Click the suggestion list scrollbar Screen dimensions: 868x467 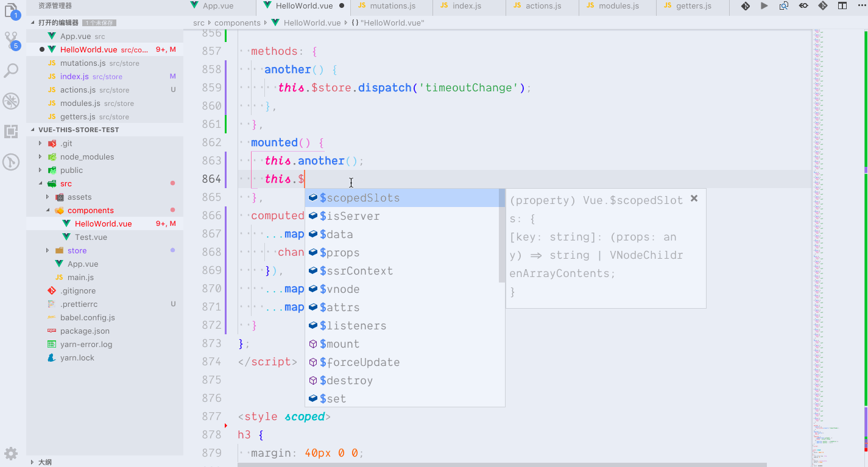pos(502,236)
